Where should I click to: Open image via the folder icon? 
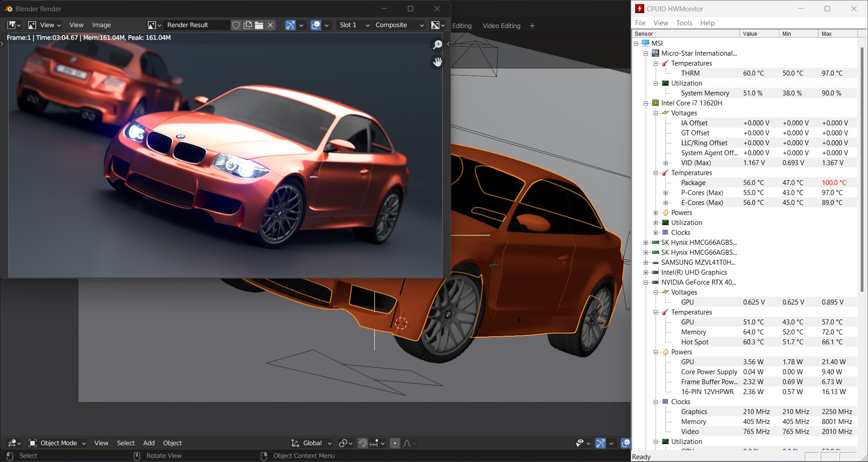[x=259, y=25]
